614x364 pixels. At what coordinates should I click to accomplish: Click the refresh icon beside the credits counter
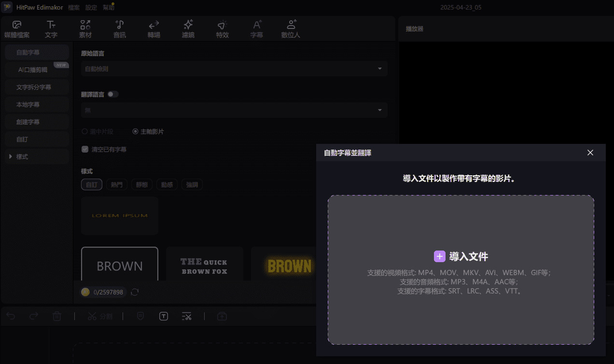tap(135, 292)
